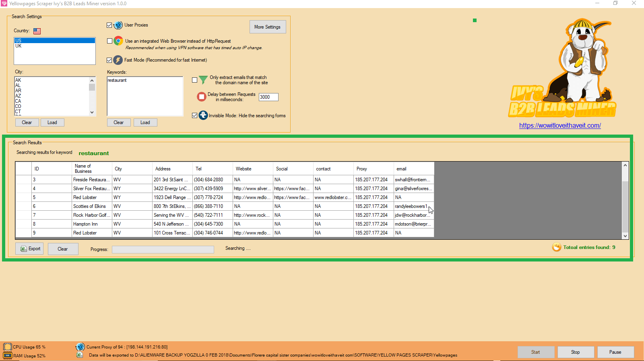Enable the integrated Web Browser checkbox
Screen dimensions: 644x361
(x=109, y=41)
